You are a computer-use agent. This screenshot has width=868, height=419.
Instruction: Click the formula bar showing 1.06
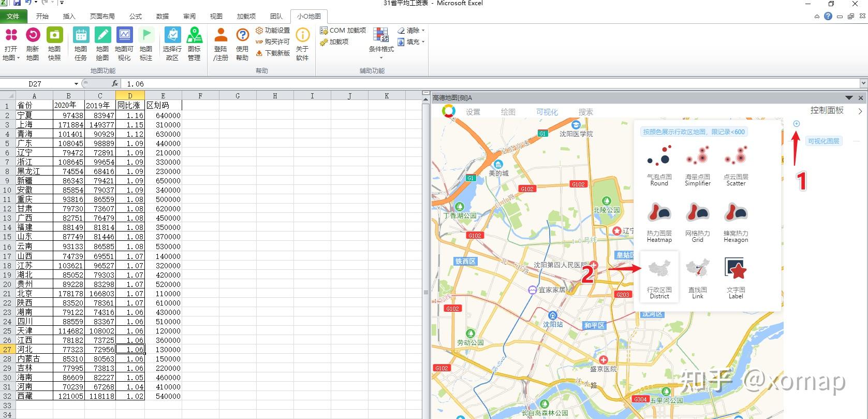point(491,83)
